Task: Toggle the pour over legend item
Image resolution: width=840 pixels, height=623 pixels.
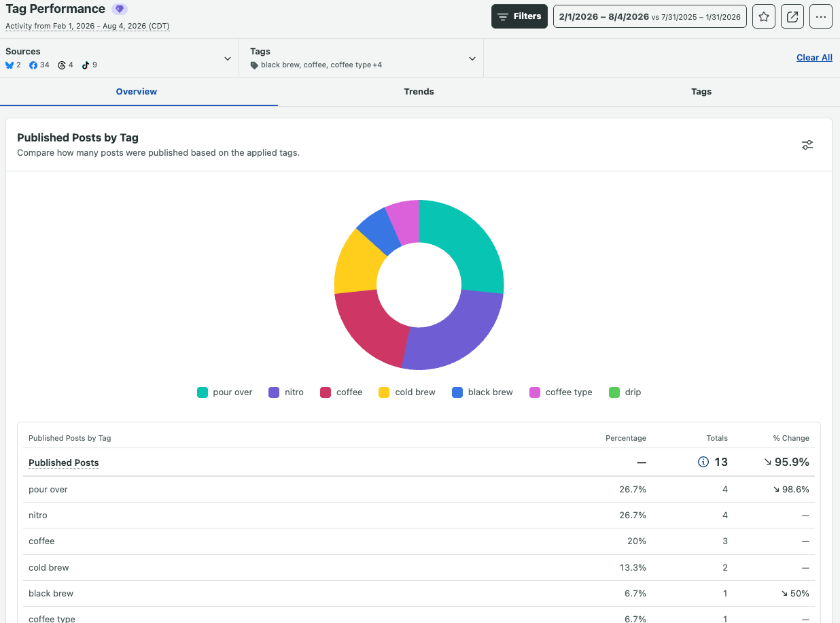Action: tap(224, 392)
